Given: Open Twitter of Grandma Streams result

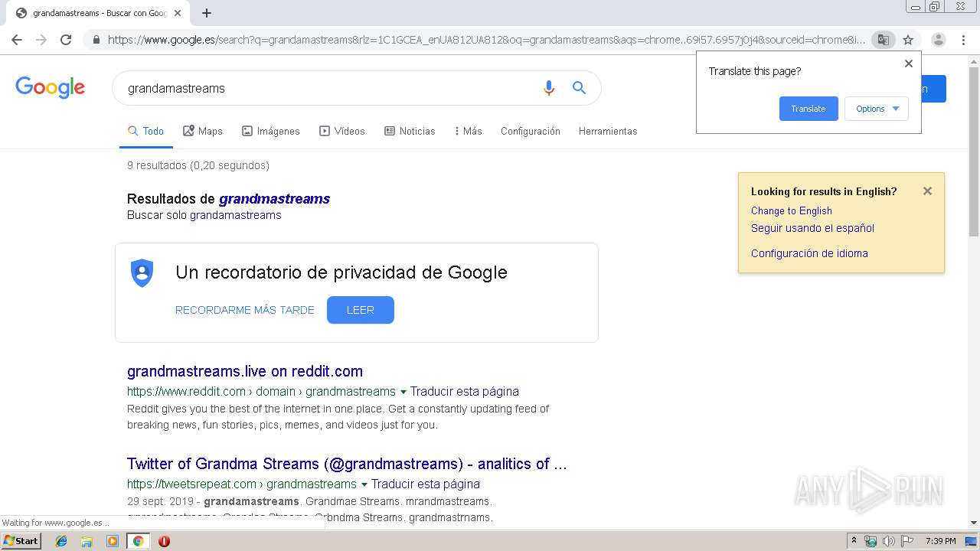Looking at the screenshot, I should click(347, 464).
